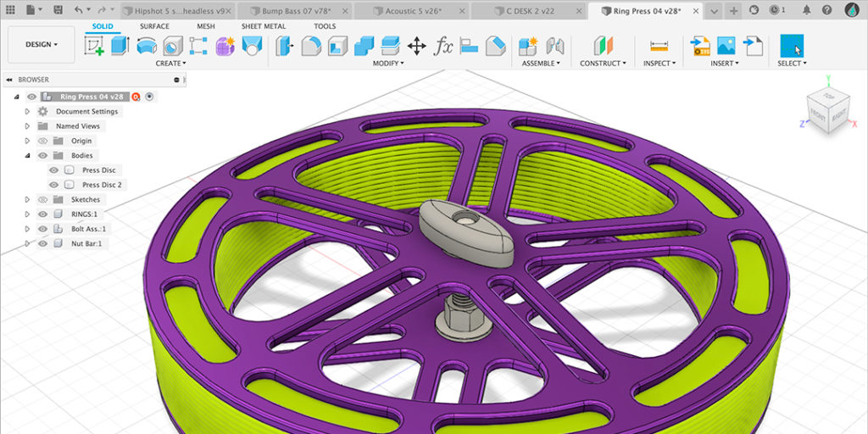The width and height of the screenshot is (868, 434).
Task: Open the CONSTRUCT dropdown menu
Action: click(x=603, y=63)
